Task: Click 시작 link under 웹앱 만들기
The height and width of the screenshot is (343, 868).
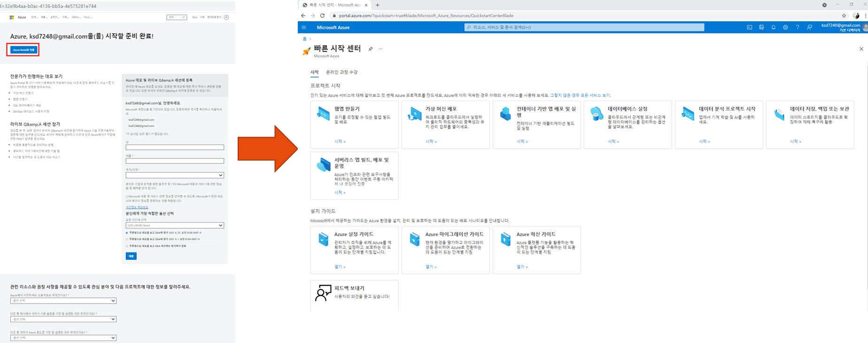Action: [x=340, y=141]
